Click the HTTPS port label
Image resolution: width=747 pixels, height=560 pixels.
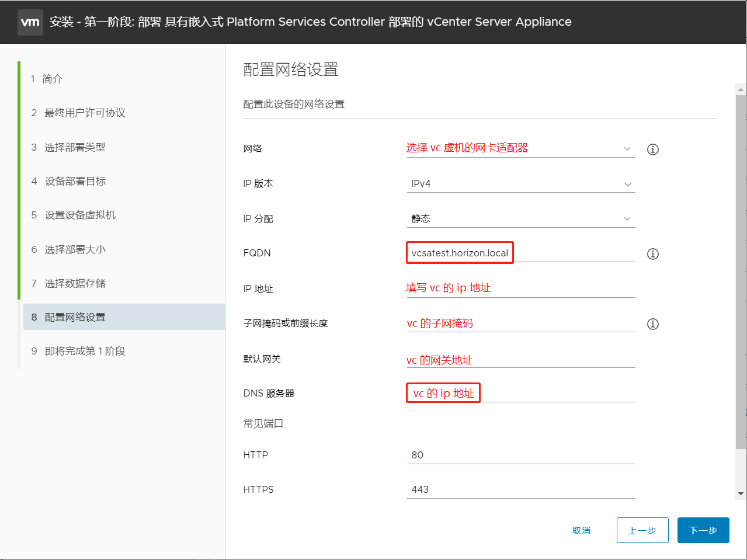[258, 489]
